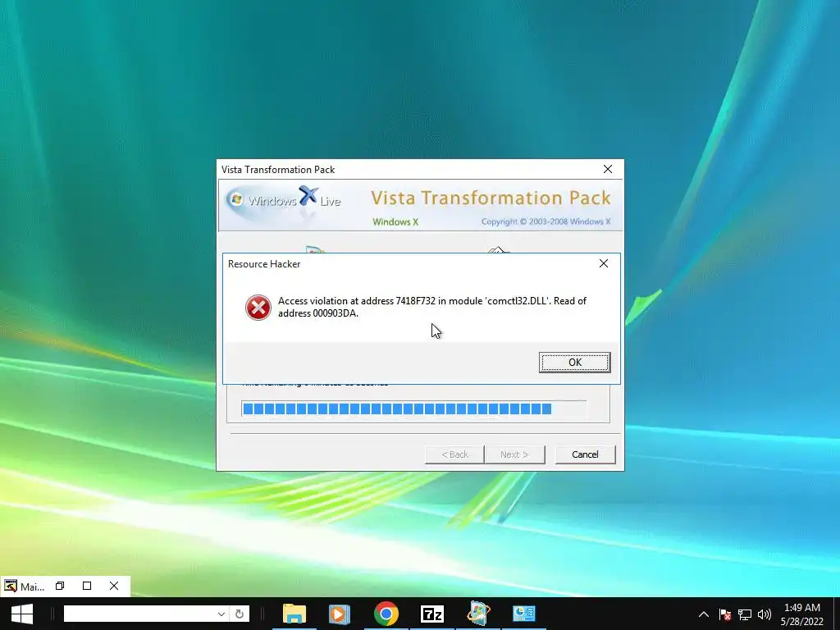The image size is (840, 630).
Task: Click 'Copyright © 2003-2008 Windows X' text
Action: click(546, 221)
